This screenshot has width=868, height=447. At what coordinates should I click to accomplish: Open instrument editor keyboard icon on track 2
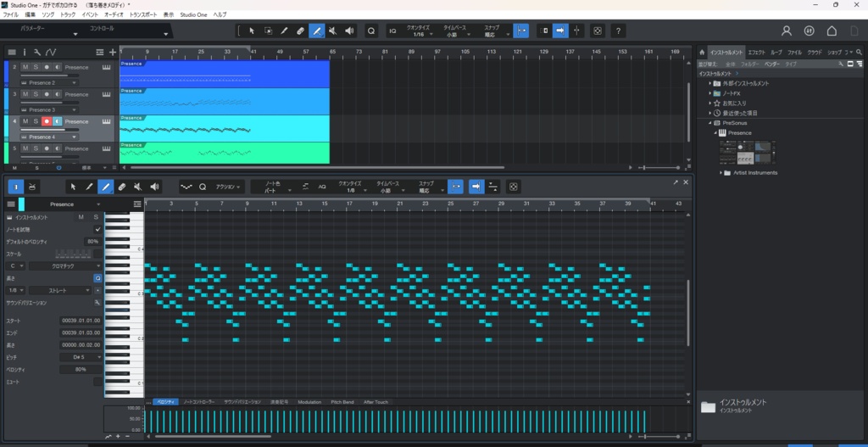click(106, 67)
